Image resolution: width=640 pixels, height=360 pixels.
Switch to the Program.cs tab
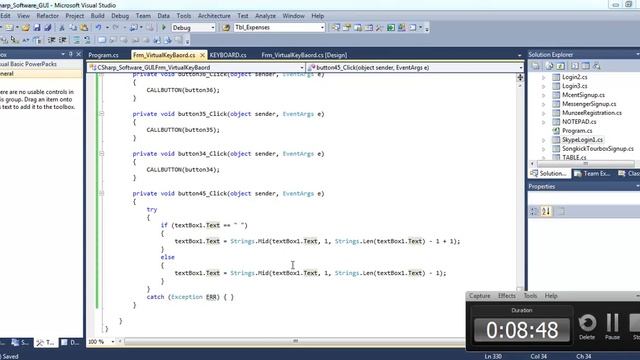pyautogui.click(x=103, y=55)
